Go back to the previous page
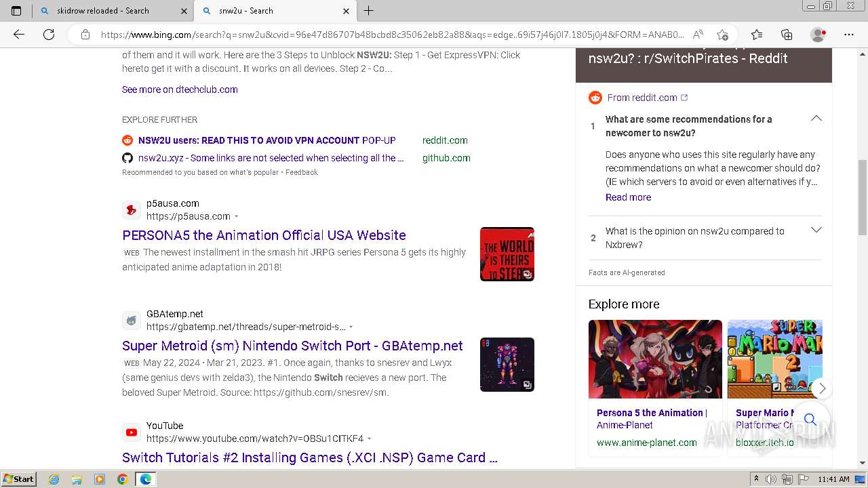Image resolution: width=868 pixels, height=488 pixels. tap(19, 35)
